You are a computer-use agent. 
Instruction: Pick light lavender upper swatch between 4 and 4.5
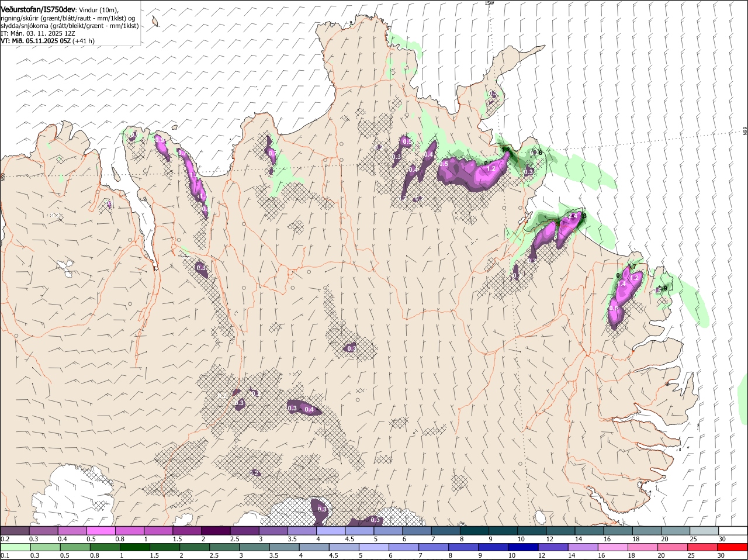point(330,530)
